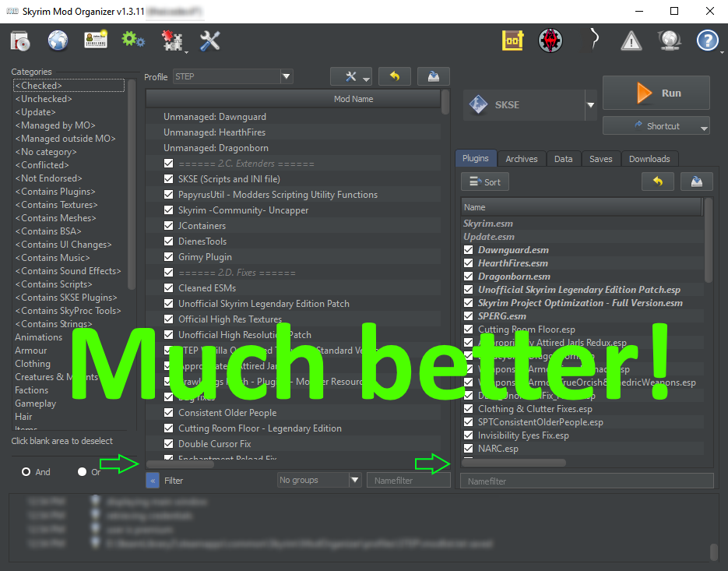
Task: Switch to the Downloads tab
Action: (x=649, y=159)
